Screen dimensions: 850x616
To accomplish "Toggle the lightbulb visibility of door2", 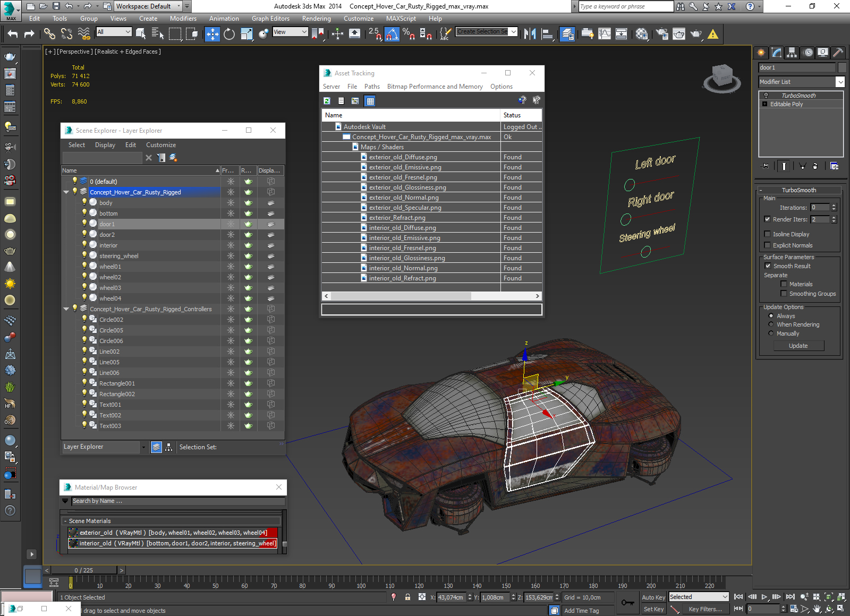I will 84,234.
